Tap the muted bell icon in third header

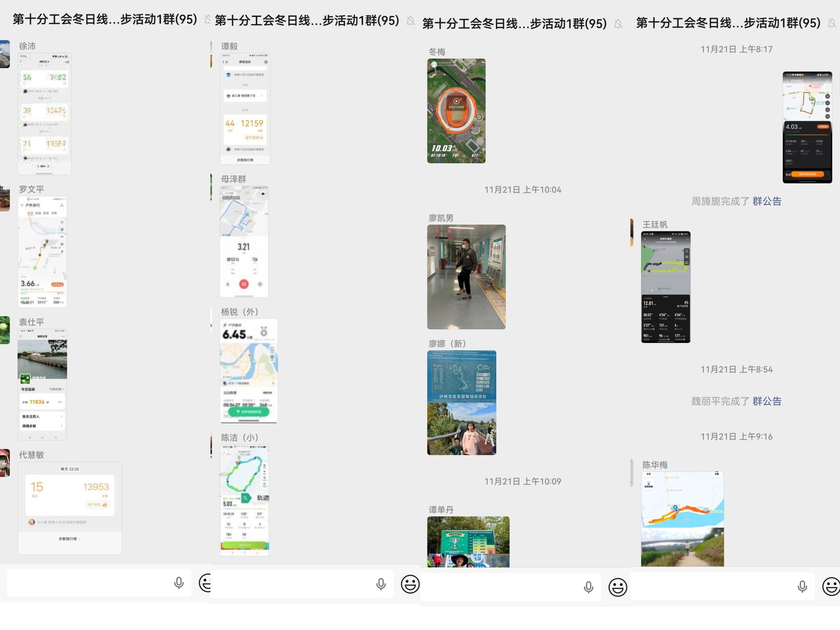(619, 24)
